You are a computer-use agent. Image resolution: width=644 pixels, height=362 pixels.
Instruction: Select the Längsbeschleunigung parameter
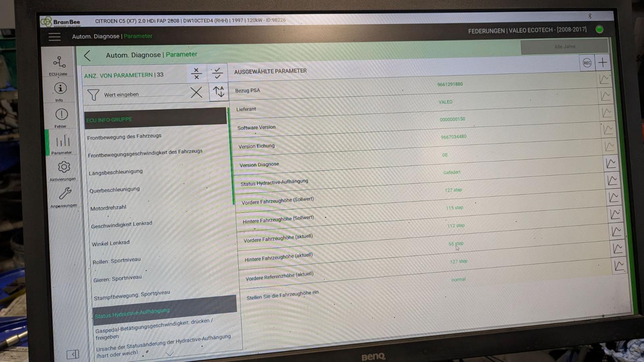tap(116, 172)
